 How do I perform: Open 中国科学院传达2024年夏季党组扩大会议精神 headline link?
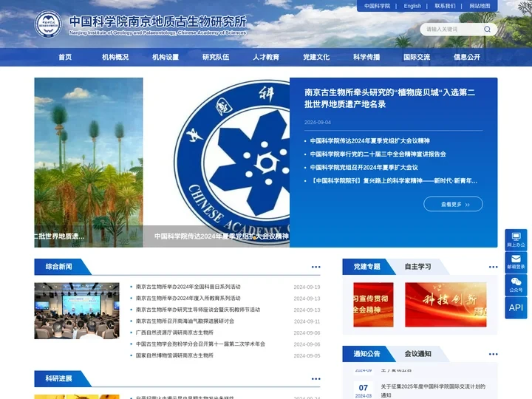tap(370, 141)
